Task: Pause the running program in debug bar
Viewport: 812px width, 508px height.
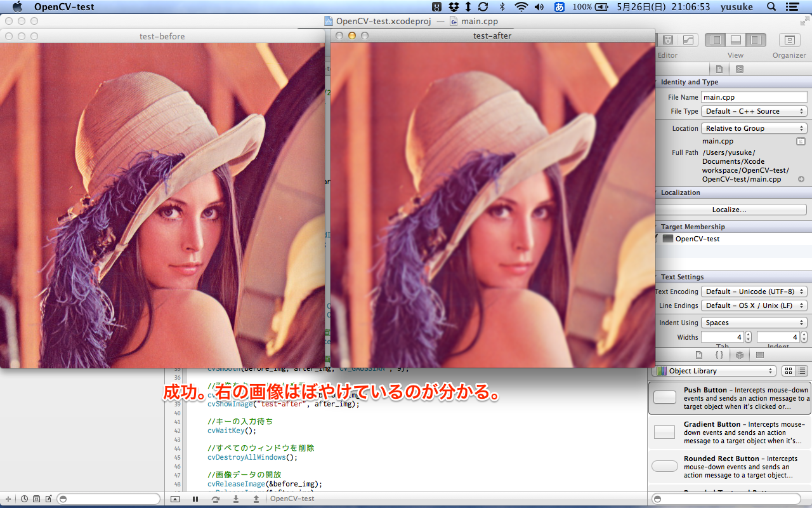Action: coord(195,499)
